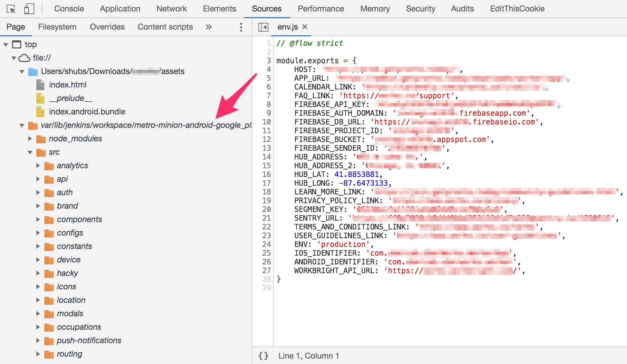Click line number 24 in gutter
The width and height of the screenshot is (627, 364).
coord(266,244)
